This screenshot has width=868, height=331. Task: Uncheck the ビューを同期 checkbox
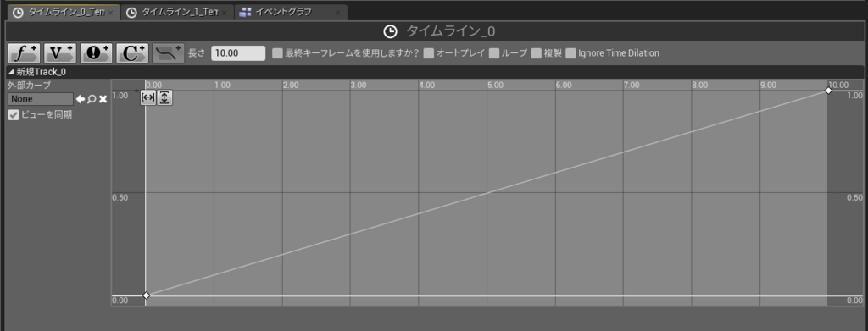(14, 115)
